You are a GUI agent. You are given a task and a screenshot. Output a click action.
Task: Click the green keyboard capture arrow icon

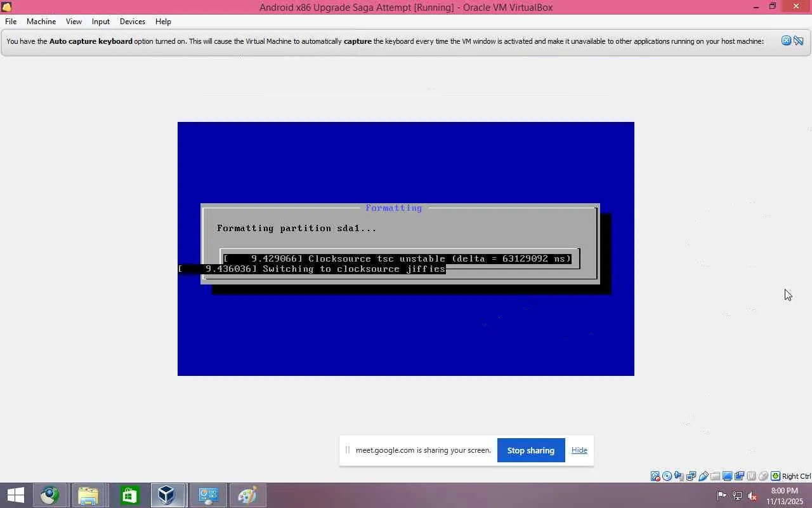click(x=775, y=476)
